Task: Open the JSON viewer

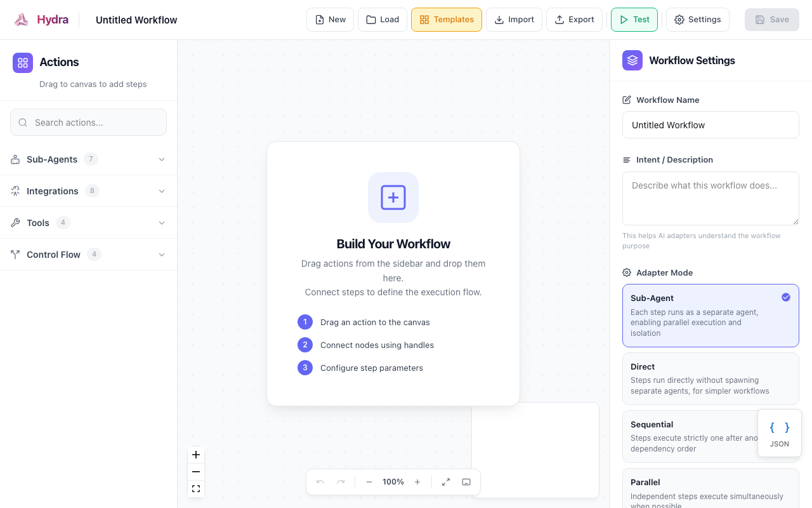Action: [x=779, y=432]
